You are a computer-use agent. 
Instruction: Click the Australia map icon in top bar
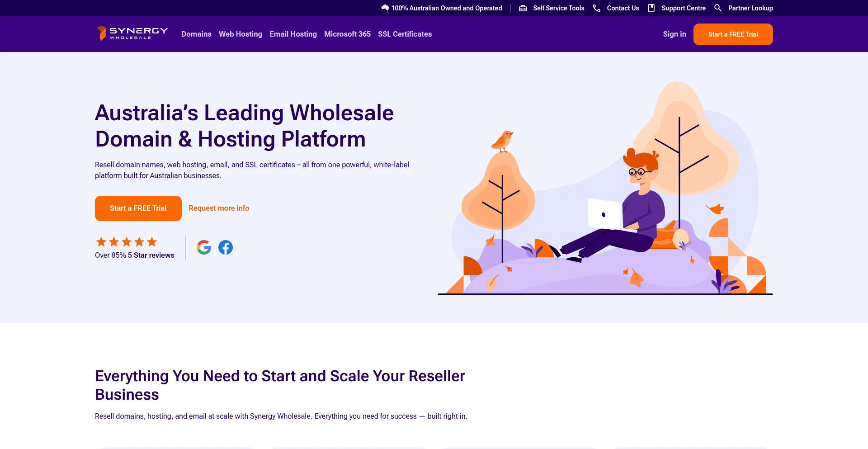[385, 8]
